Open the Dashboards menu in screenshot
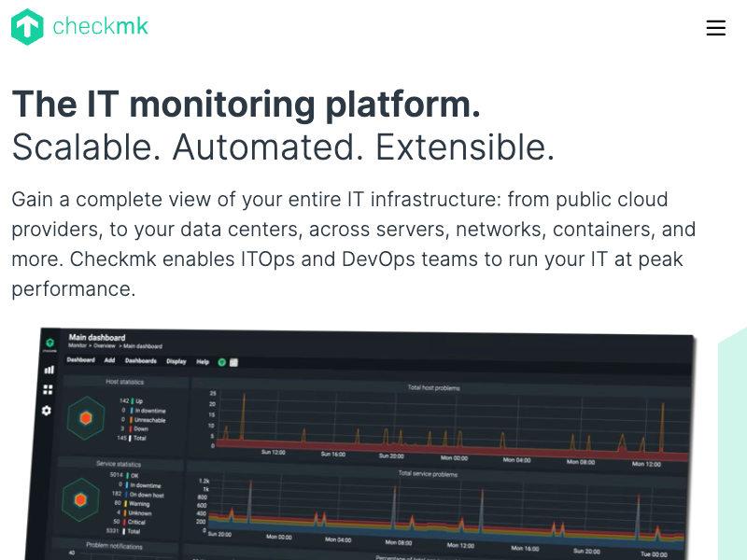This screenshot has width=747, height=560. 141,360
